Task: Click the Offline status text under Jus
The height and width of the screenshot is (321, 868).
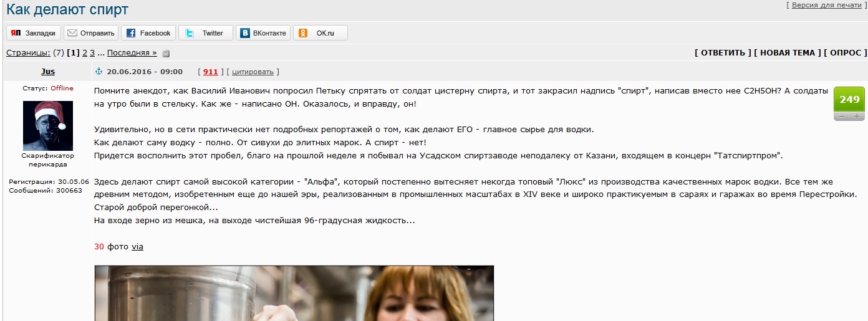Action: point(62,89)
